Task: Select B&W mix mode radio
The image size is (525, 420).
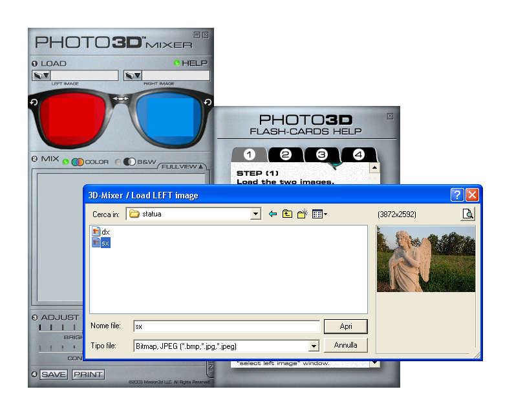Action: 118,162
